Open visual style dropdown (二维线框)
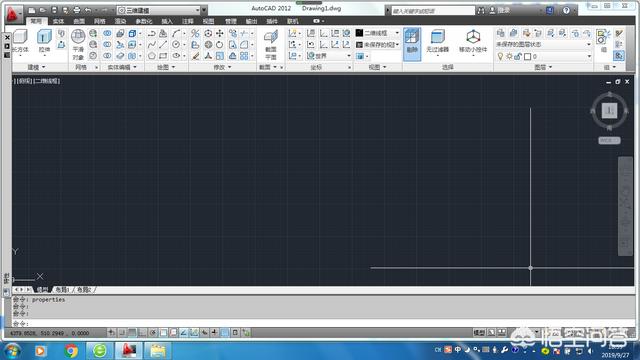640x360 pixels. [378, 33]
